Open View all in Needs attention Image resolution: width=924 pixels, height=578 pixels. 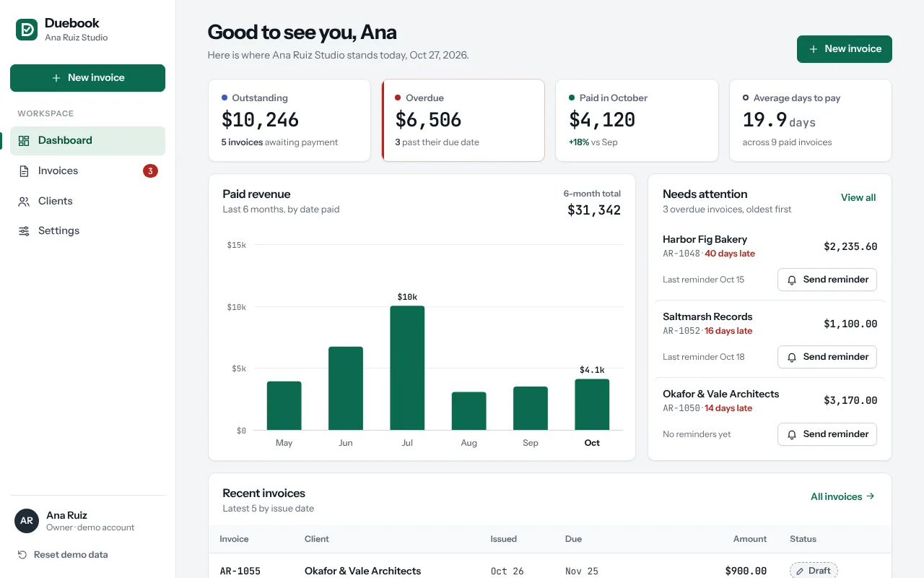pos(858,197)
